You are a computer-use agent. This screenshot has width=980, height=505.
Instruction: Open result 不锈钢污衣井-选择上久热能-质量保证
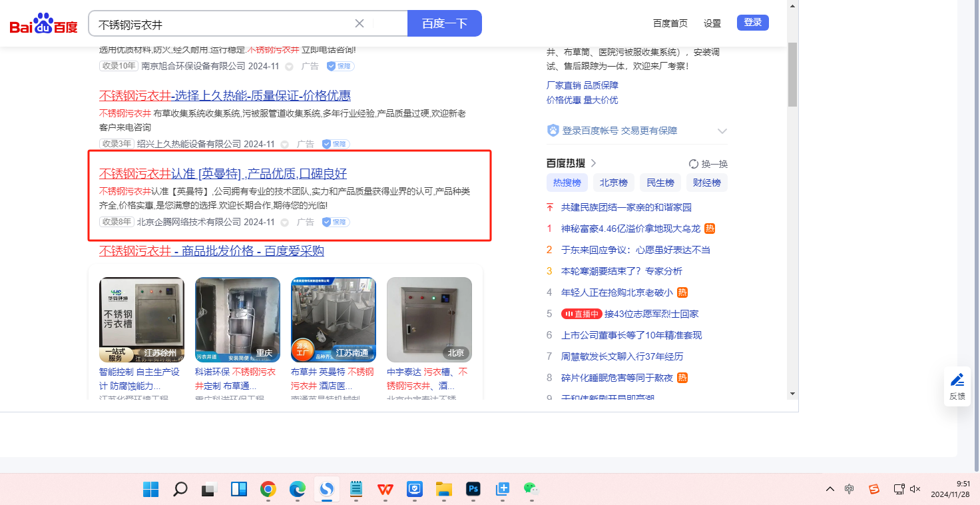coord(225,95)
